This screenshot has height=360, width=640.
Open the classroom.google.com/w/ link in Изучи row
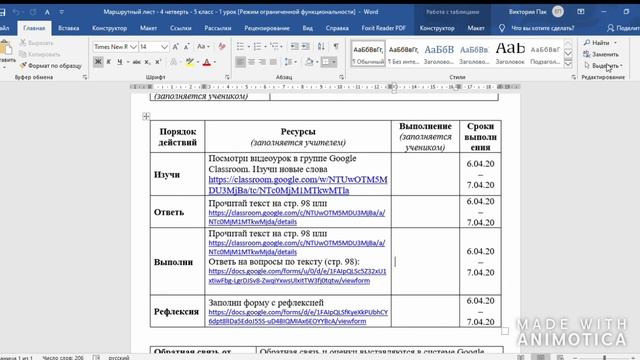(298, 185)
